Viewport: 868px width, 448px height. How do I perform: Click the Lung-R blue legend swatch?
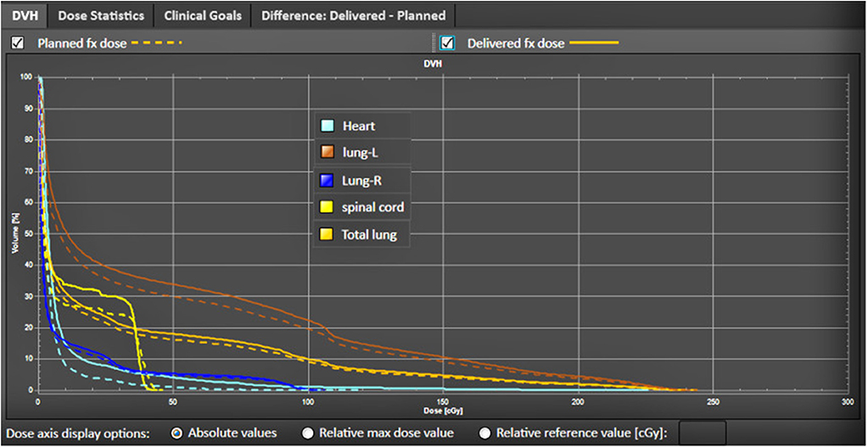click(x=328, y=180)
